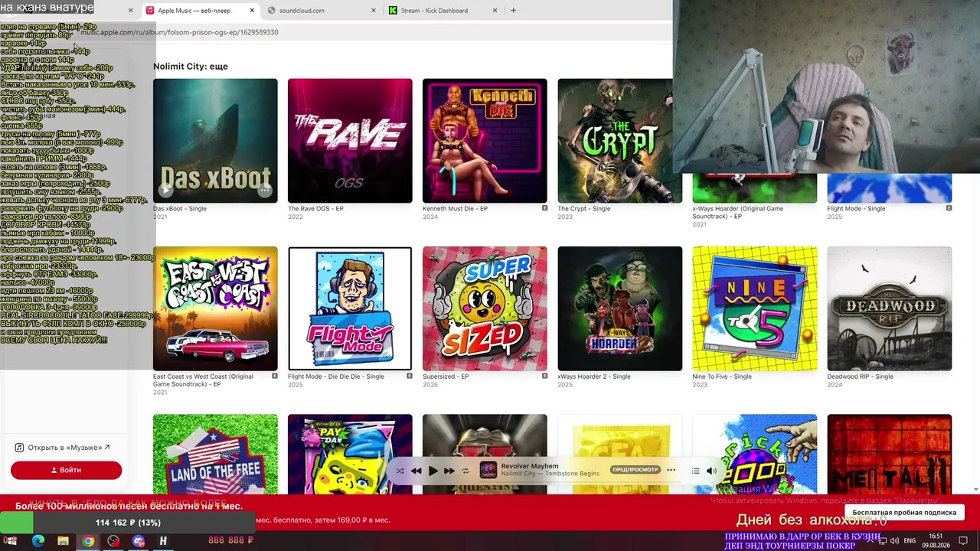The width and height of the screenshot is (980, 551).
Task: Click the black H app taskbar icon
Action: pos(163,541)
